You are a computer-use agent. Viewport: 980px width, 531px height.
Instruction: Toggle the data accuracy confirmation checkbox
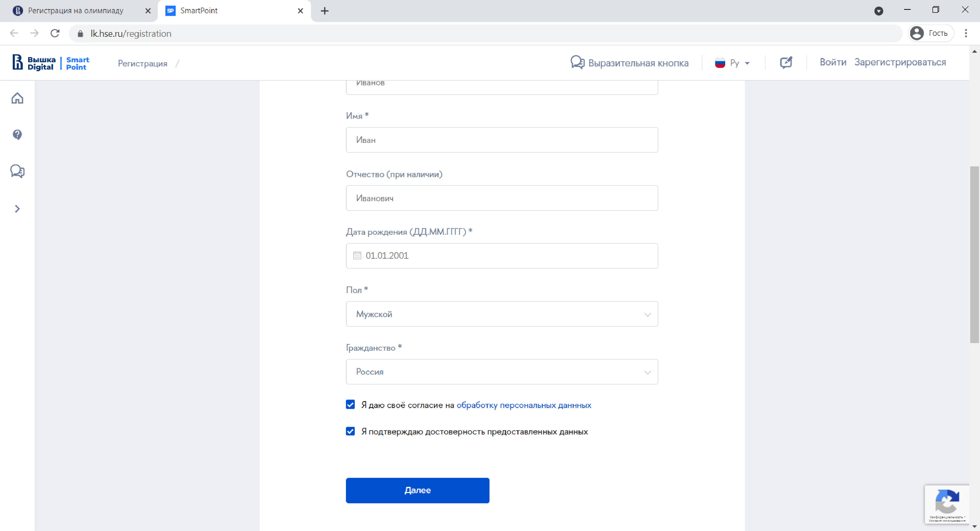point(350,431)
